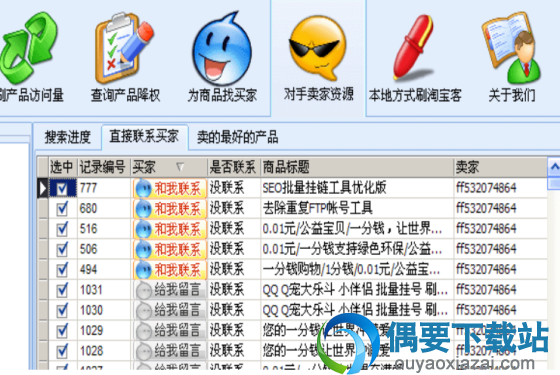The width and height of the screenshot is (560, 375).
Task: Open 关于我们 about icon
Action: click(511, 57)
